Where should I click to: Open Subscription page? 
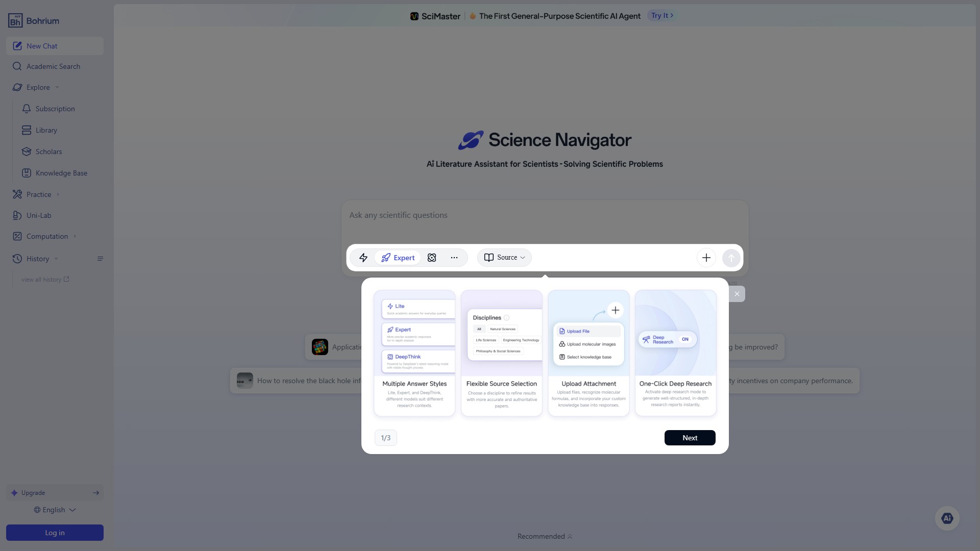point(55,109)
